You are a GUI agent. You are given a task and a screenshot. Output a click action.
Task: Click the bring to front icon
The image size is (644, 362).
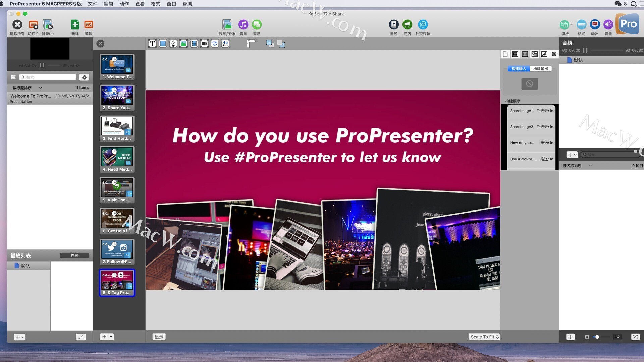coord(270,44)
